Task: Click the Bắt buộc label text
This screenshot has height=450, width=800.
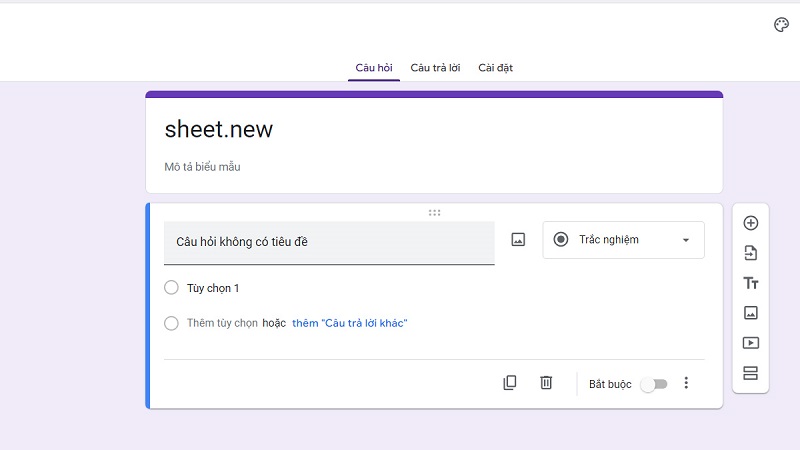Action: [x=610, y=384]
